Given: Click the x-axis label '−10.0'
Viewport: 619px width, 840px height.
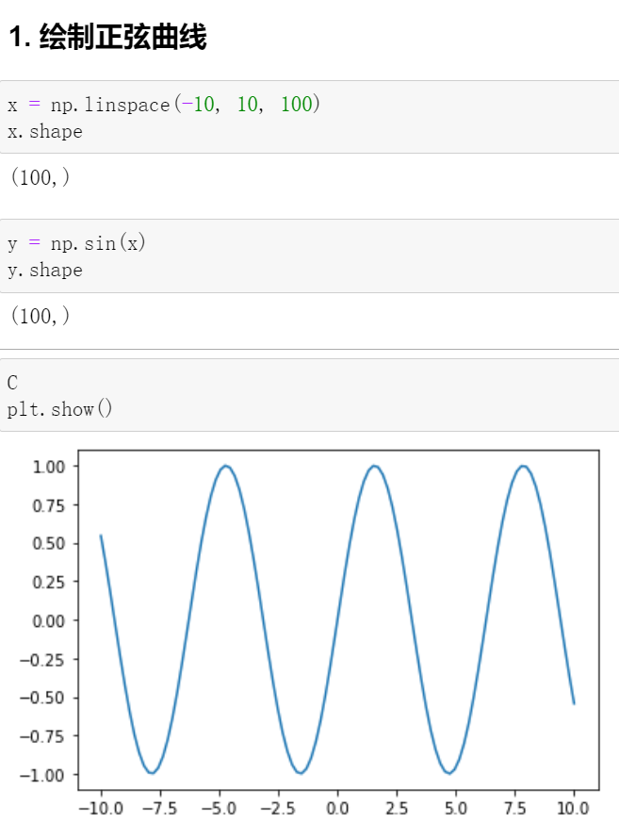Looking at the screenshot, I should (101, 808).
